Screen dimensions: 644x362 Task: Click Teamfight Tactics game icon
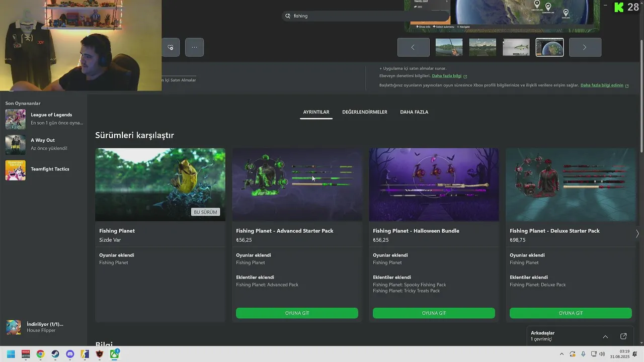tap(15, 170)
